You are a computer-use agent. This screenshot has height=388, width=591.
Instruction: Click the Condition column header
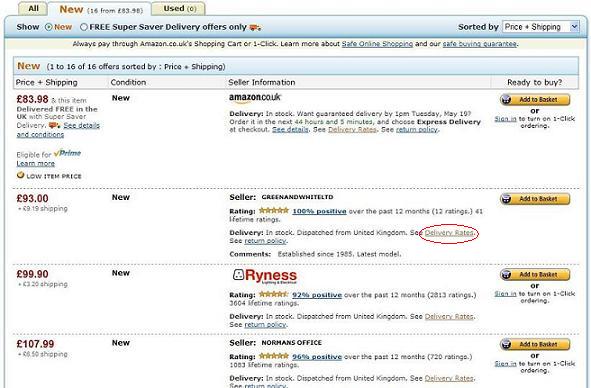tap(128, 83)
